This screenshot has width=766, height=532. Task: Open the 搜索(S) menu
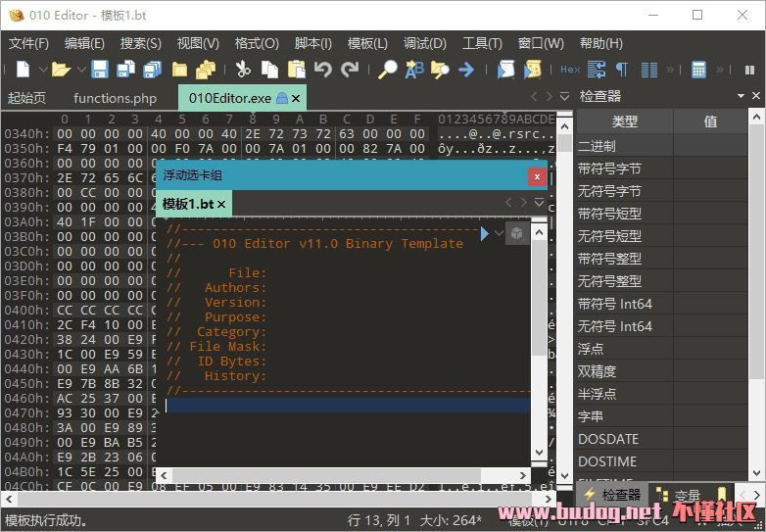tap(141, 43)
